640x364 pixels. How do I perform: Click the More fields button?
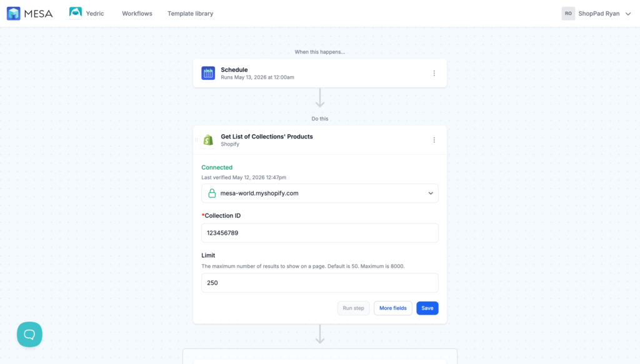393,308
